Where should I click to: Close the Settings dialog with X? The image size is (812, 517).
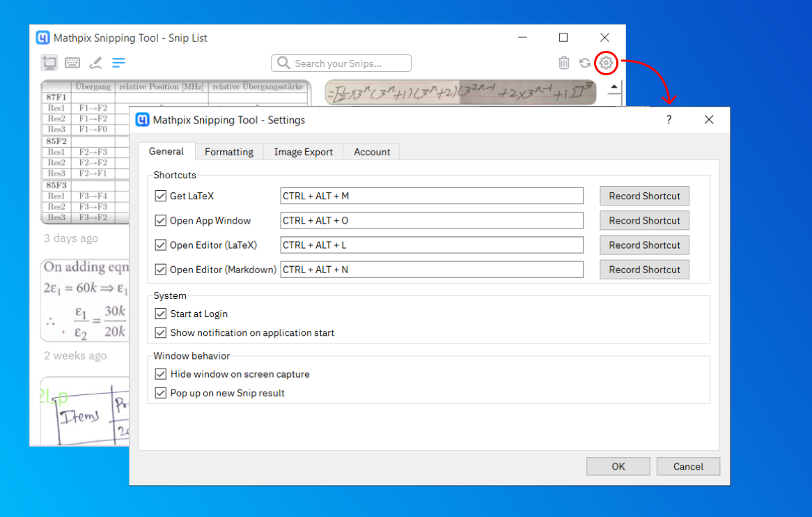coord(709,120)
